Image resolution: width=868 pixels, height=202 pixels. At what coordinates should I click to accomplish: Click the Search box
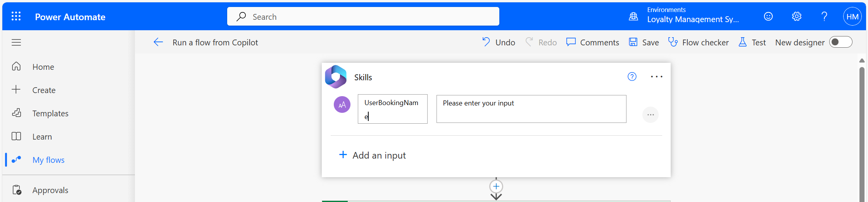coord(363,17)
